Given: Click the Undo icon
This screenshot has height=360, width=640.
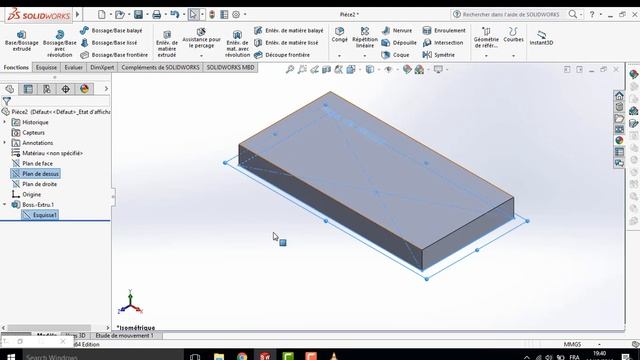Looking at the screenshot, I should (175, 15).
